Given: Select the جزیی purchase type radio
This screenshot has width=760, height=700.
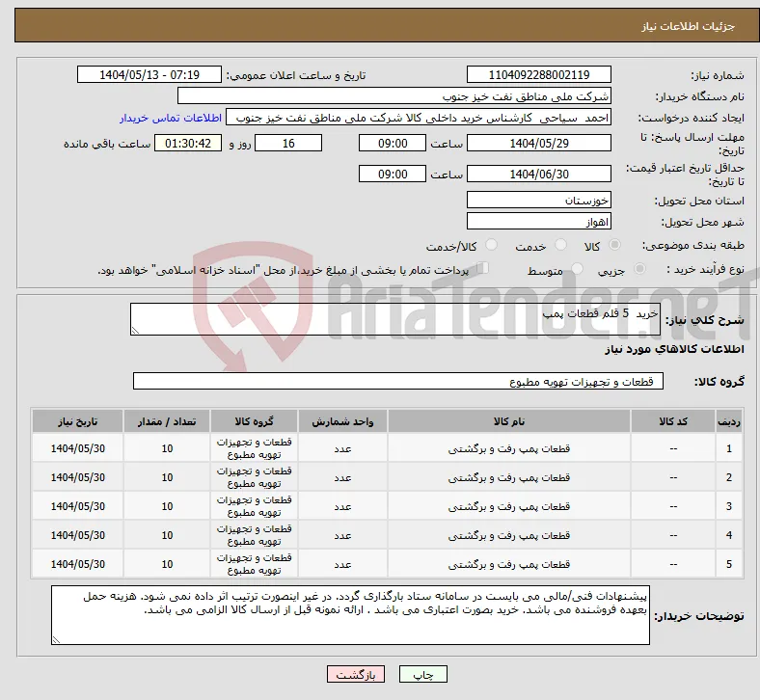Looking at the screenshot, I should [x=639, y=269].
